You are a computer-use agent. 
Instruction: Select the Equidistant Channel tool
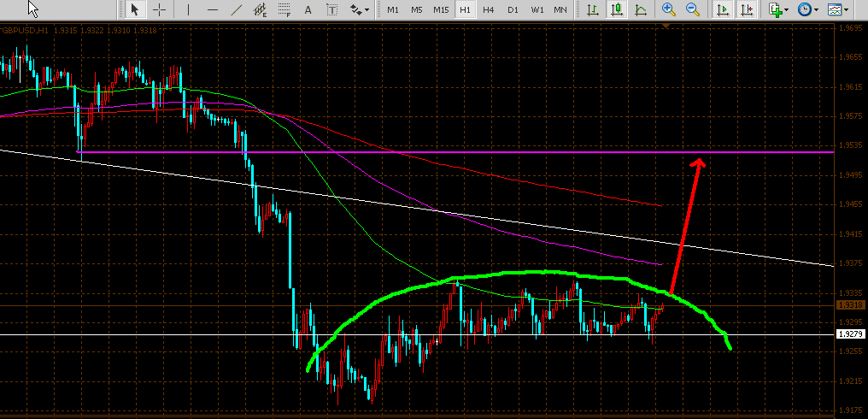pos(261,9)
